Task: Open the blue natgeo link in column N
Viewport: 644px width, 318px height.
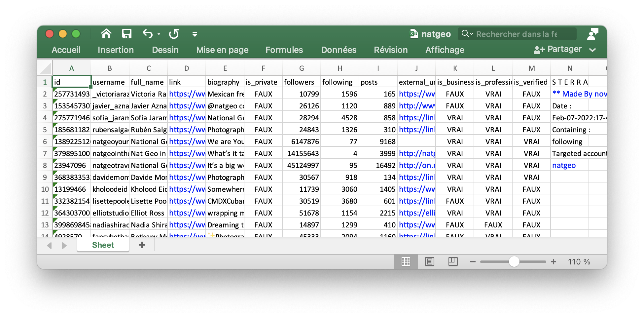Action: click(564, 165)
